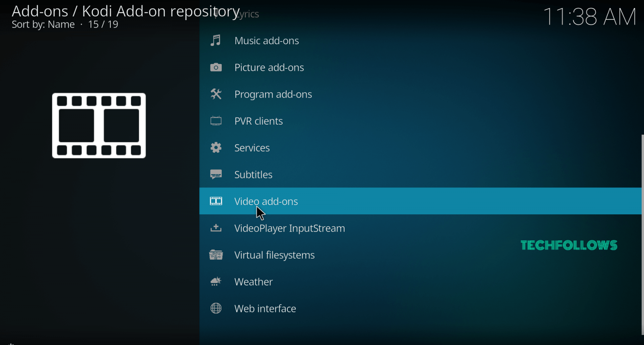644x345 pixels.
Task: Click the music note icon for Music add-ons
Action: 216,40
